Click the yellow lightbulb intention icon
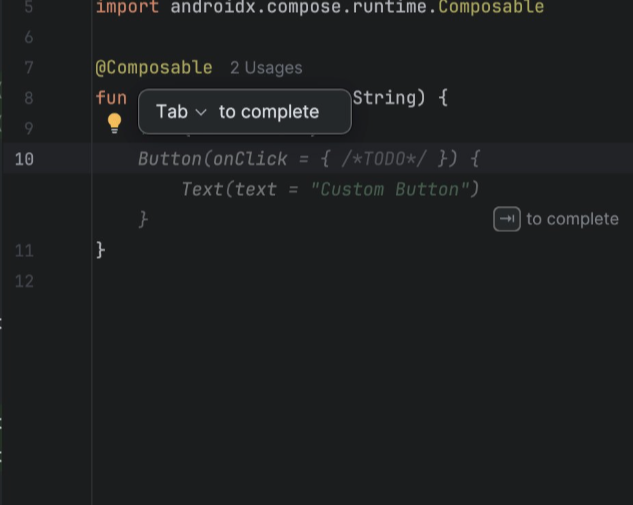Viewport: 633px width, 505px height. point(114,123)
